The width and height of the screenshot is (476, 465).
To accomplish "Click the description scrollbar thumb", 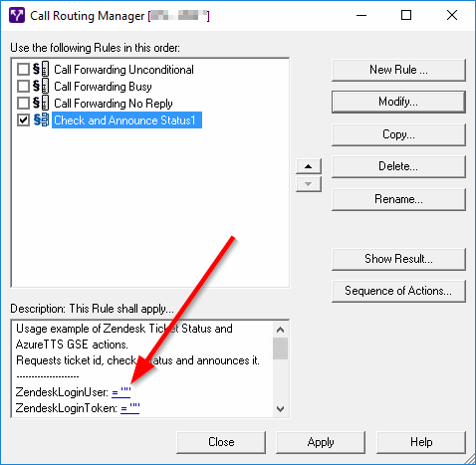I will (x=281, y=349).
